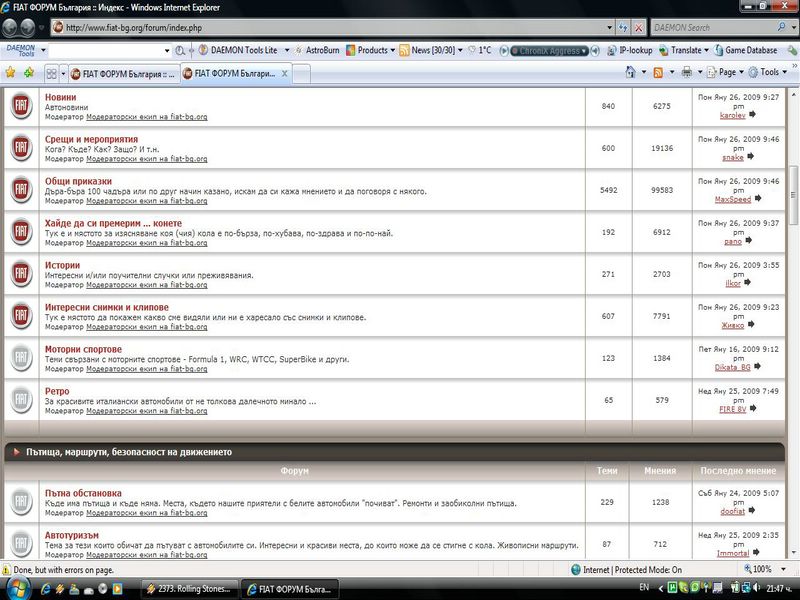Viewport: 800px width, 600px height.
Task: Expand the Tools menu dropdown
Action: click(x=770, y=72)
